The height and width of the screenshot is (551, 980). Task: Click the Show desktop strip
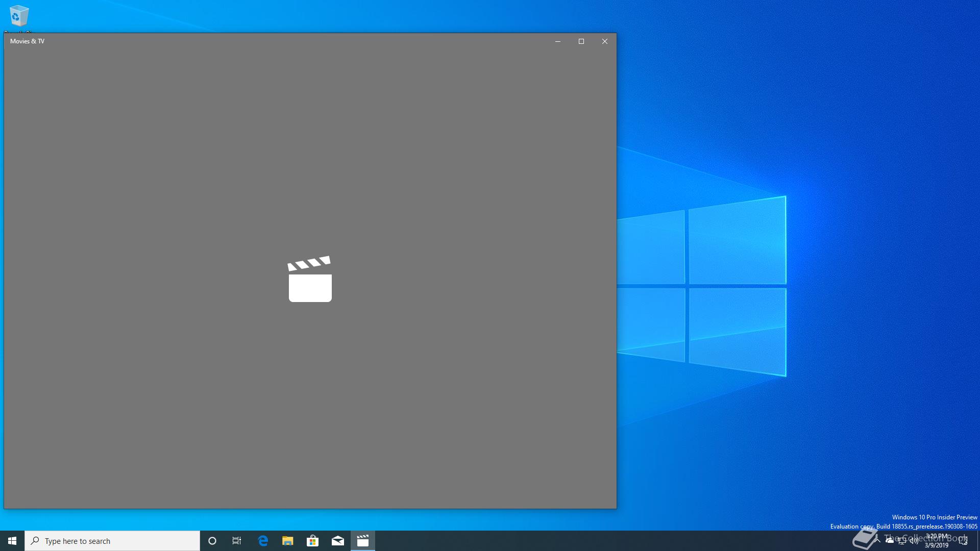[x=978, y=541]
